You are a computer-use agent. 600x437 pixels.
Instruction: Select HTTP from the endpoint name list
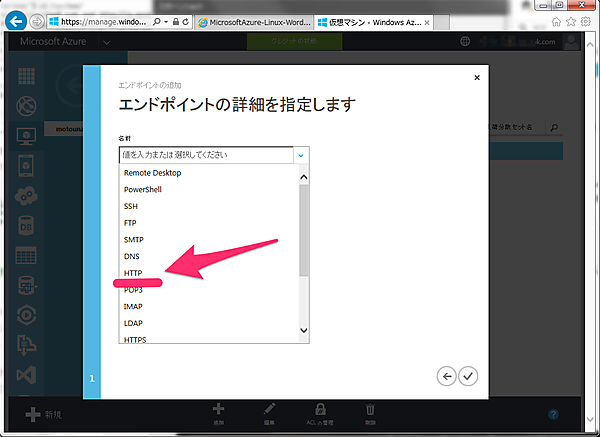(132, 273)
